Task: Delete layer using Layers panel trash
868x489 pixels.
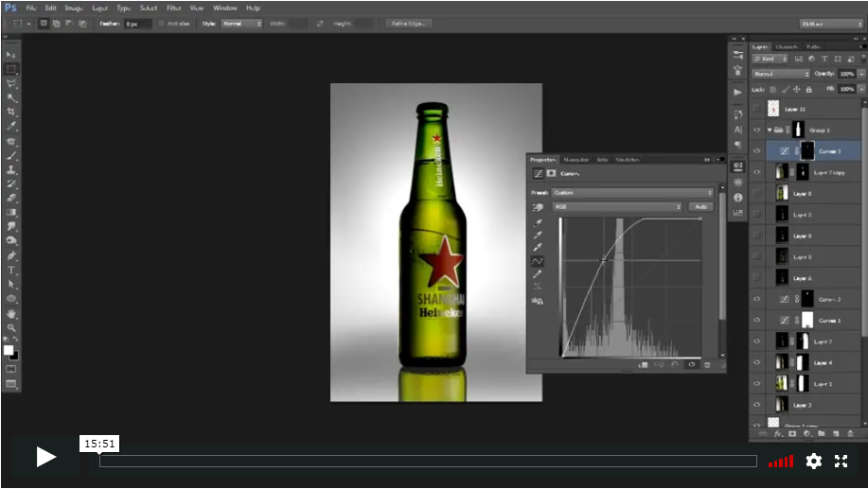Action: coord(850,434)
